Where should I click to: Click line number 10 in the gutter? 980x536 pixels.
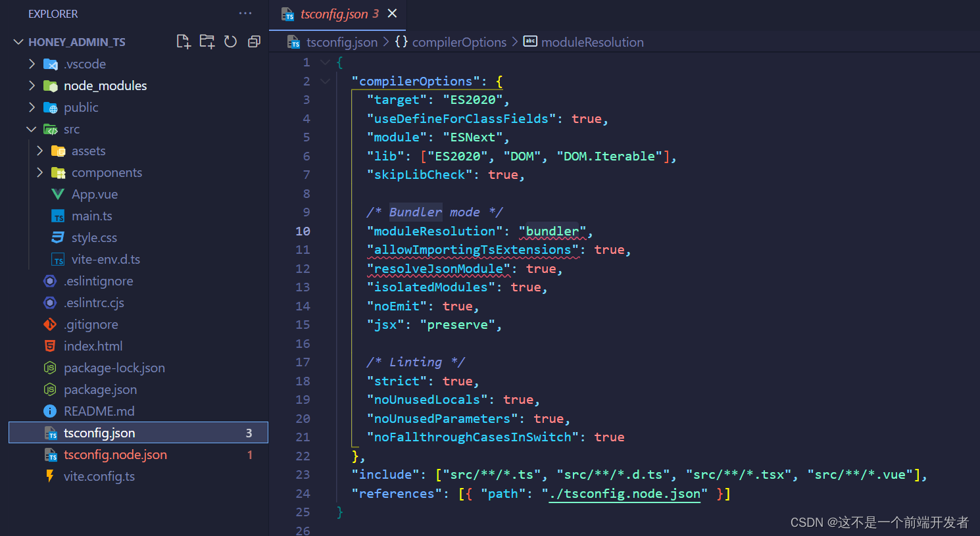point(303,231)
